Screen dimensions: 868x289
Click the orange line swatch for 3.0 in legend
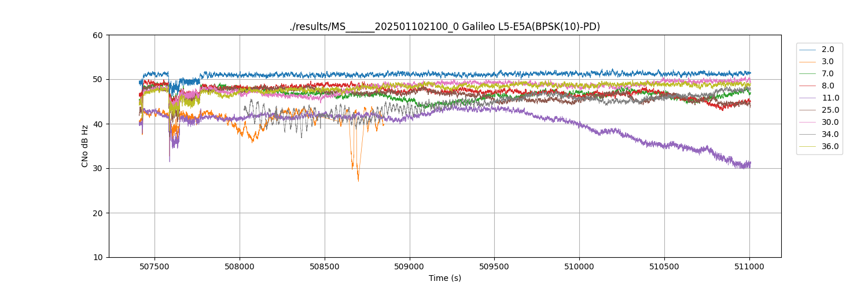807,62
